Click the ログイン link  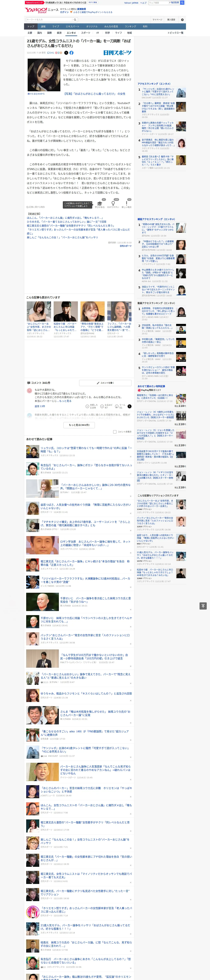click(64, 12)
